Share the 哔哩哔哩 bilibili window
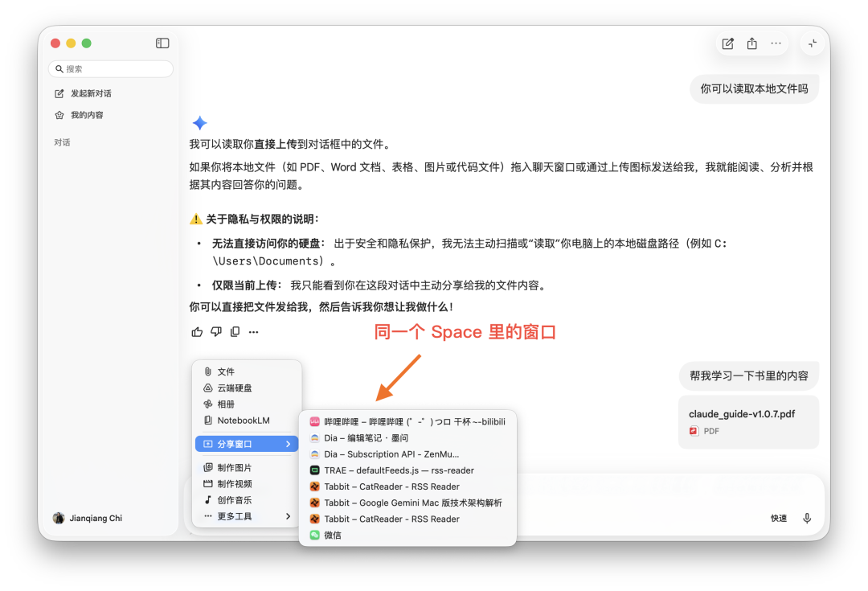Screen dimensions: 868x591 tap(407, 421)
